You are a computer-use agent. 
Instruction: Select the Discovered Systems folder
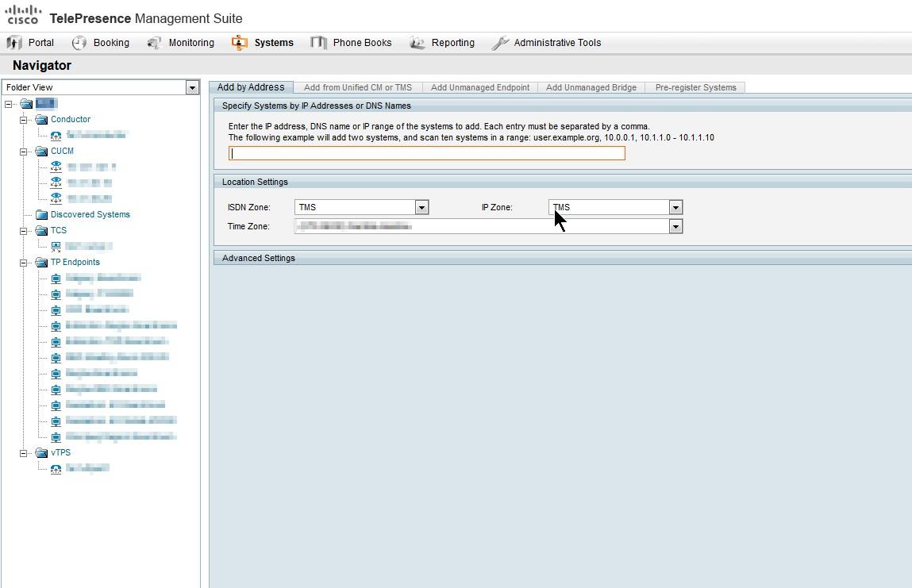pyautogui.click(x=90, y=214)
